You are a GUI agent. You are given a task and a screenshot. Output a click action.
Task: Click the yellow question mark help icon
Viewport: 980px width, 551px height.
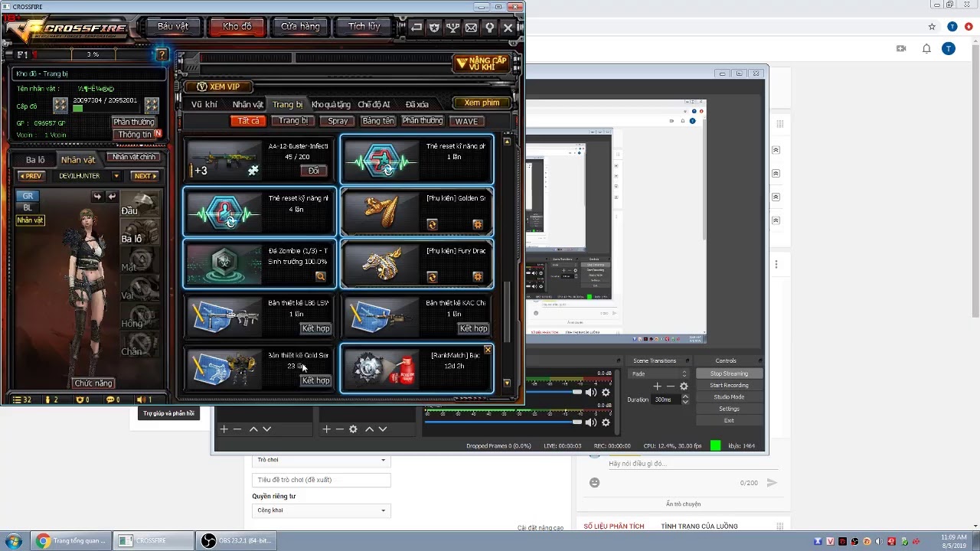coord(162,54)
